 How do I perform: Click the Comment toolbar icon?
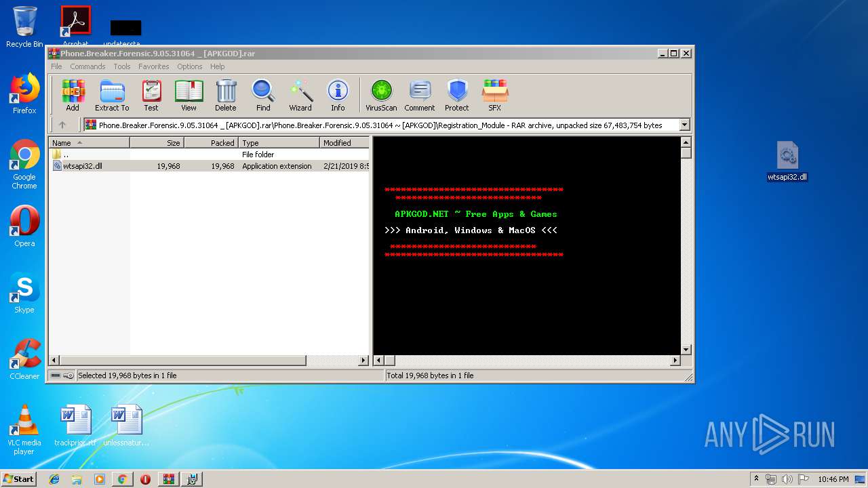pyautogui.click(x=420, y=95)
